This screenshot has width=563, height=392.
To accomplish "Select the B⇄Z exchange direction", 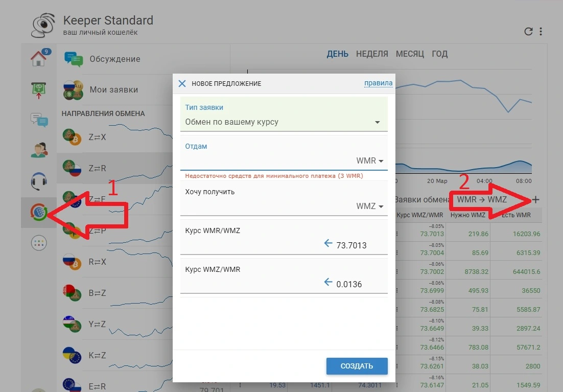I will (115, 293).
